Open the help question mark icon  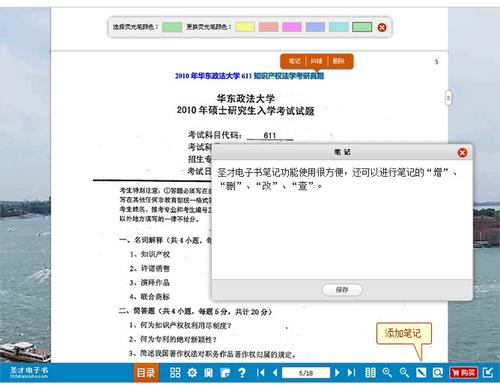point(242,372)
